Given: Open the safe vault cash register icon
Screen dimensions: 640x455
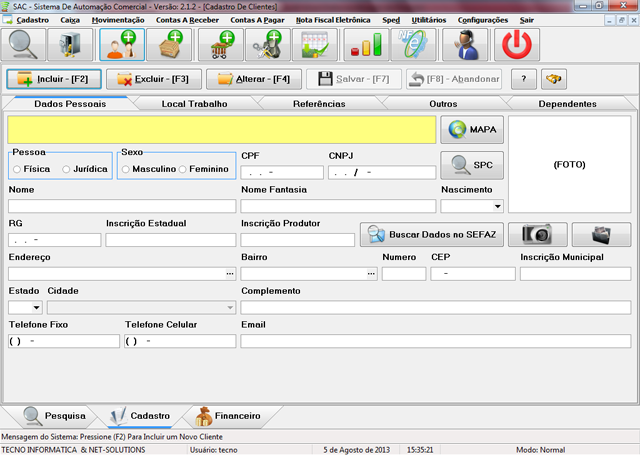Looking at the screenshot, I should (x=70, y=45).
